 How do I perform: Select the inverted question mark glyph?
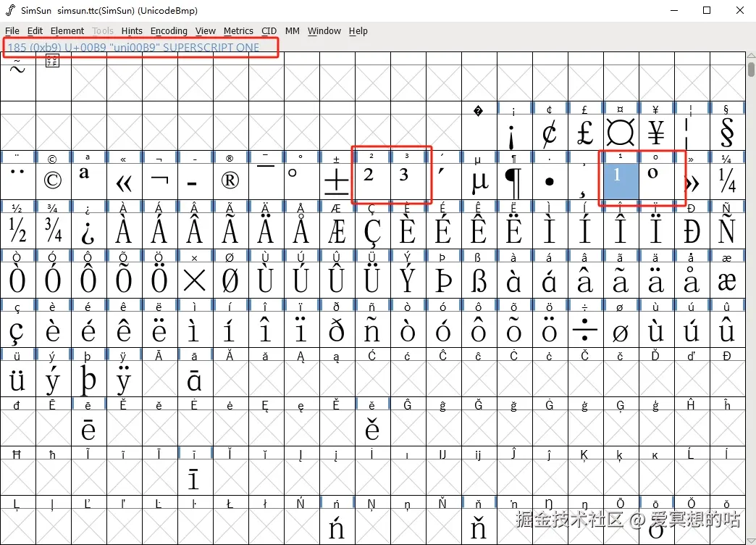pos(89,230)
